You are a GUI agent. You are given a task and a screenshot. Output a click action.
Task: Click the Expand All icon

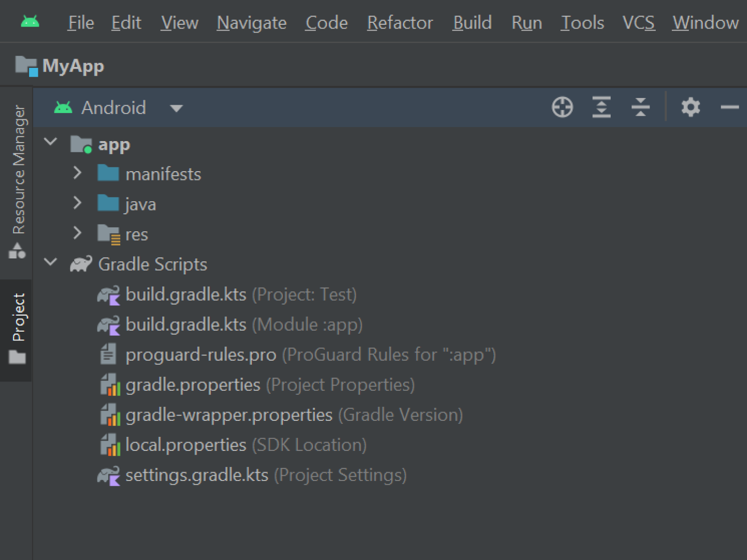coord(601,107)
